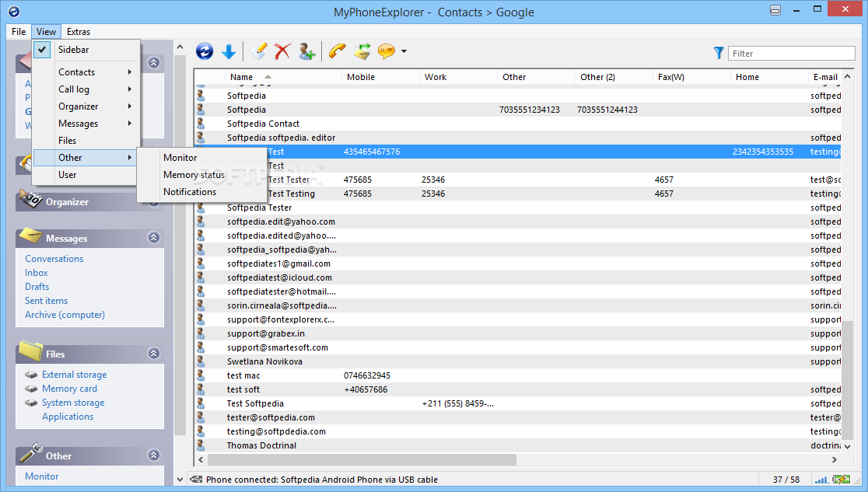Sort by the Fax(W) column header

(x=692, y=77)
